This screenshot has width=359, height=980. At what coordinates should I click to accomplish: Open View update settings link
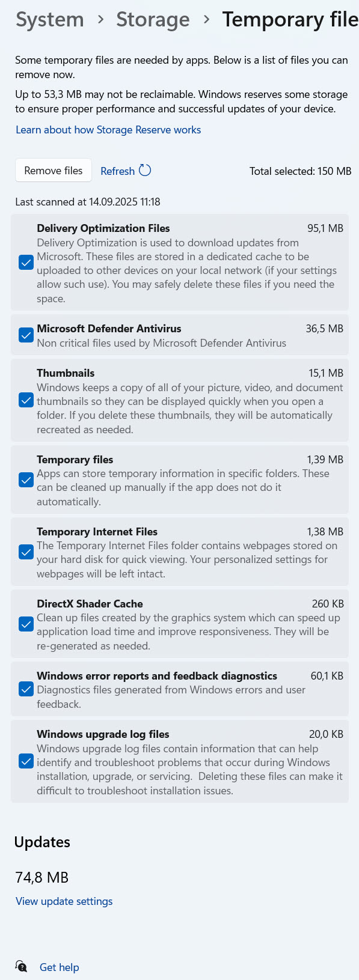tap(64, 901)
